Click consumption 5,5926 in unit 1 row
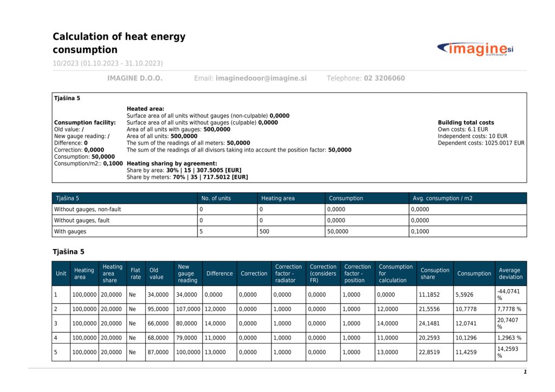This screenshot has height=392, width=555. click(x=464, y=295)
